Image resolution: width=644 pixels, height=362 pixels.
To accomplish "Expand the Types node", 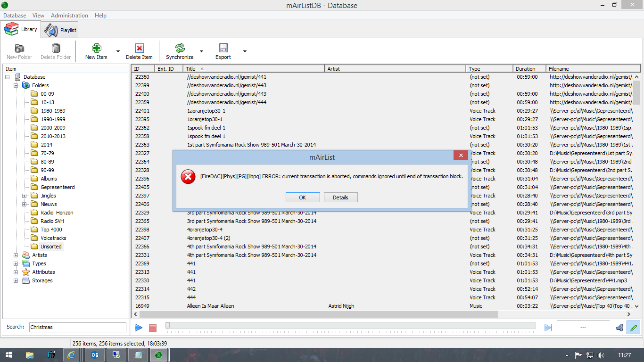I will point(16,263).
